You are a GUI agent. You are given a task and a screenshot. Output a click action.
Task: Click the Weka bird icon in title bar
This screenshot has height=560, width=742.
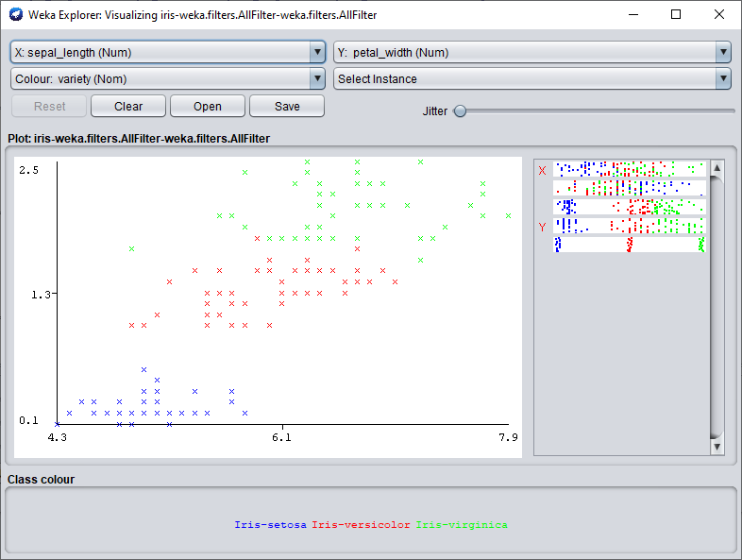pos(16,15)
